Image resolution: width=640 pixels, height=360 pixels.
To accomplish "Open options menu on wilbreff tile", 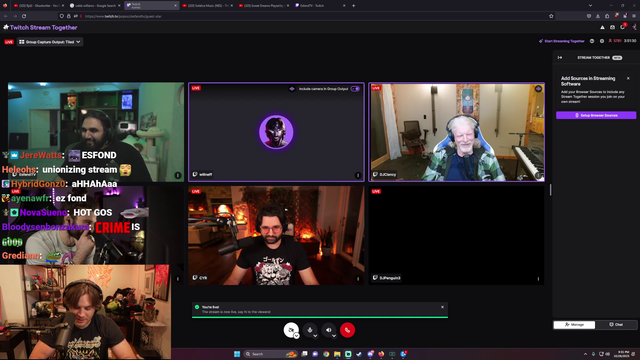I will (358, 175).
